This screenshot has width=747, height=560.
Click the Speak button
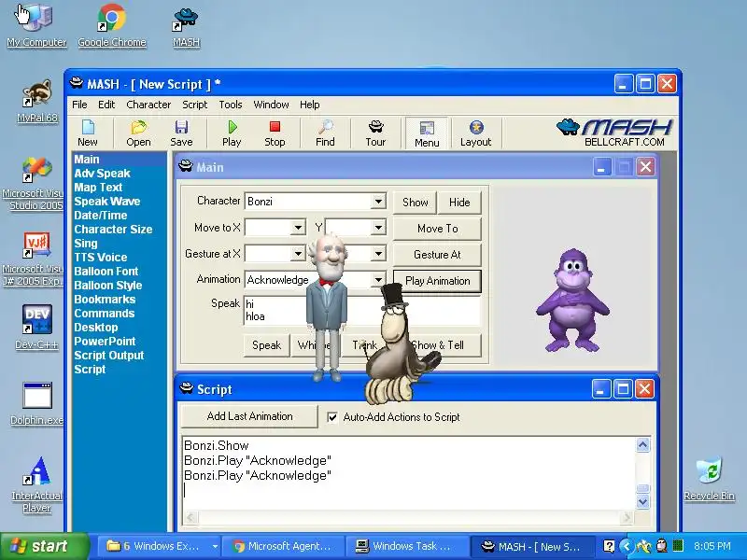pos(266,345)
